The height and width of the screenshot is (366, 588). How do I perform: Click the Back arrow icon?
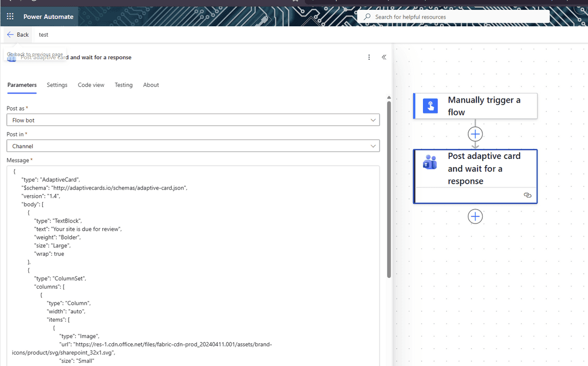[10, 35]
